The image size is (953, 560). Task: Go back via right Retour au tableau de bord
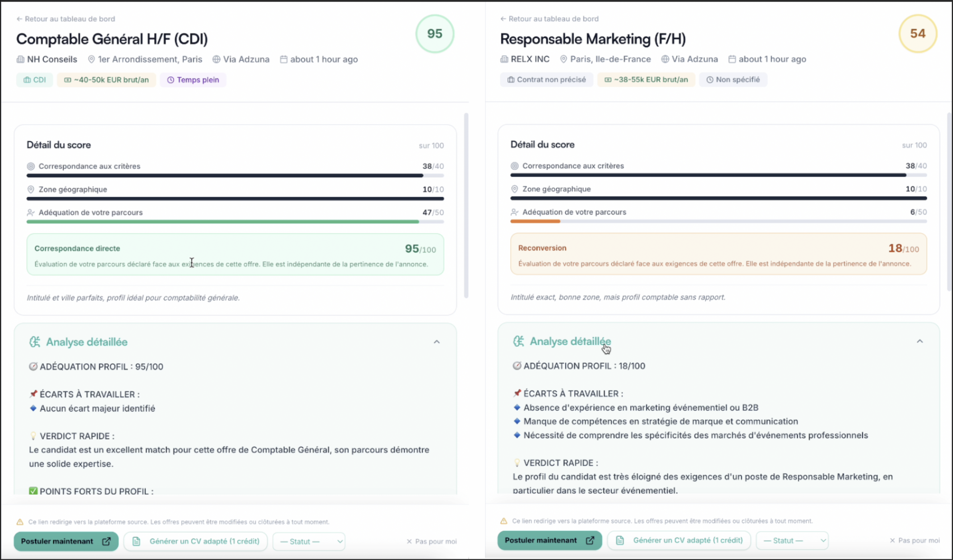[549, 19]
